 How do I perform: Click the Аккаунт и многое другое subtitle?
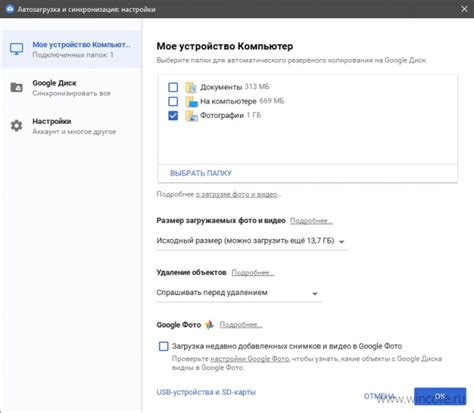(x=74, y=132)
